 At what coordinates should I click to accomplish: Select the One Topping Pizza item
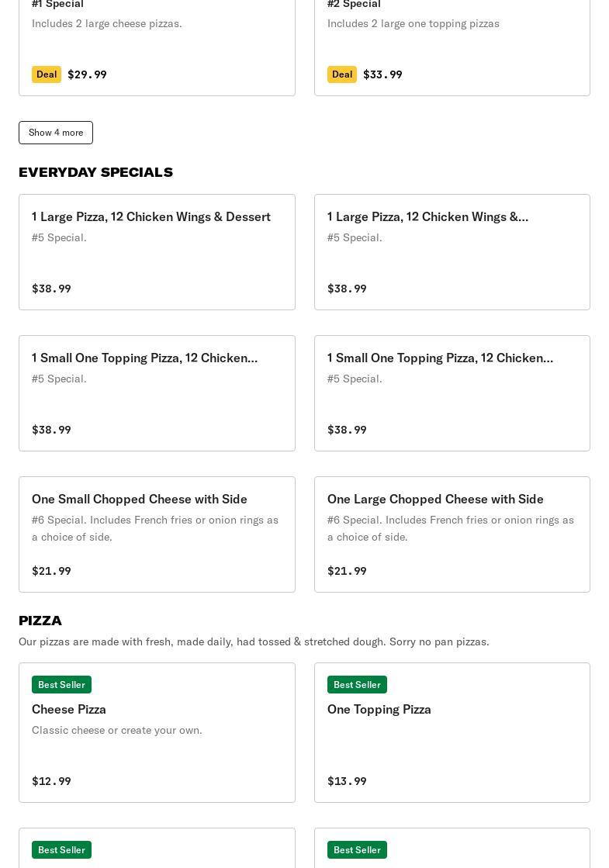452,732
